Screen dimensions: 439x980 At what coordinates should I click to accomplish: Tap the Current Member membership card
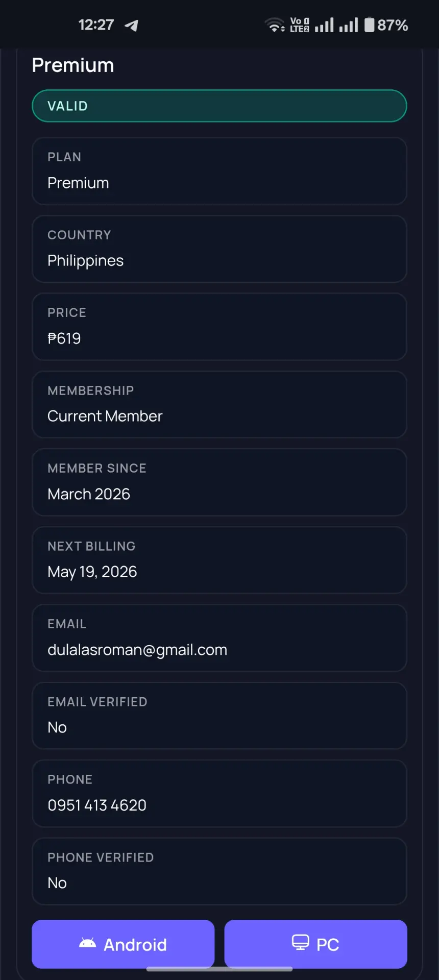[x=219, y=405]
